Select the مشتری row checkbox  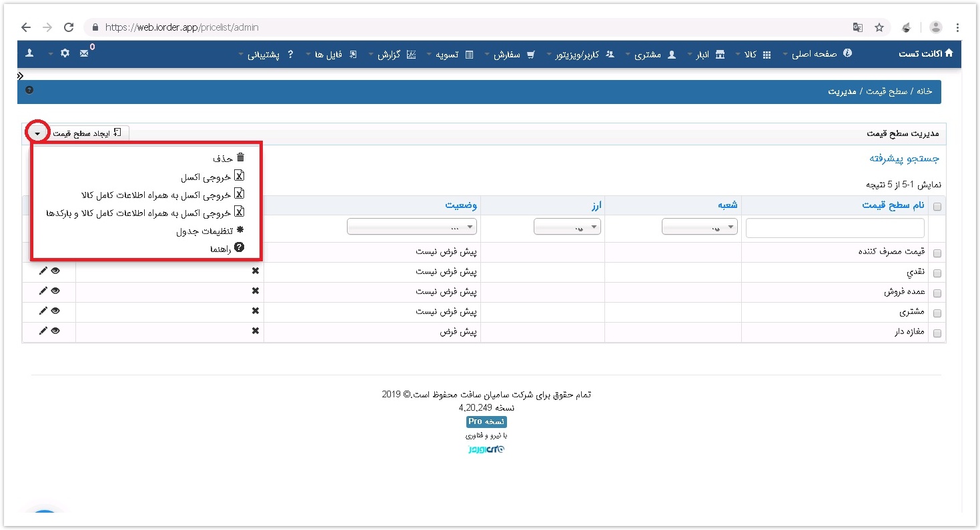click(937, 312)
